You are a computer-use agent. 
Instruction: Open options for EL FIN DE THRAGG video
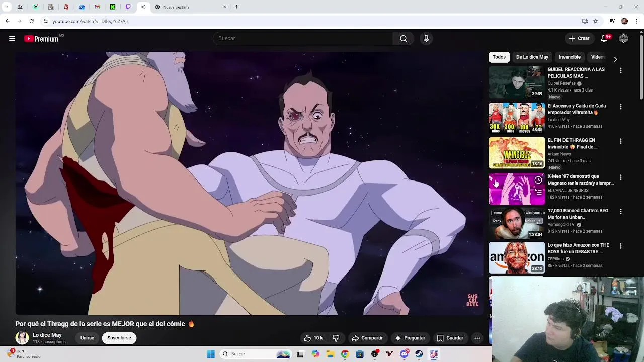(x=620, y=141)
